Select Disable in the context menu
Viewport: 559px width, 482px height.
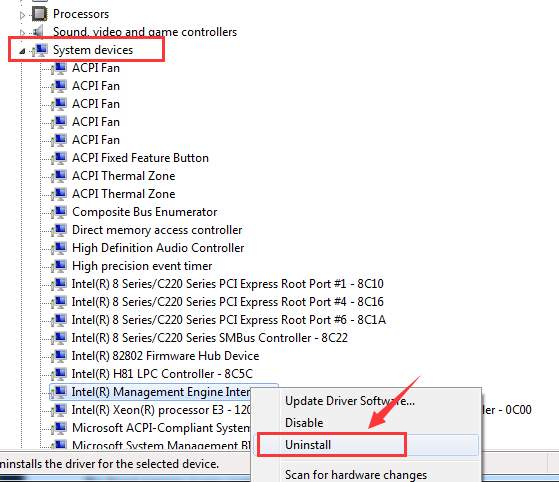(304, 423)
